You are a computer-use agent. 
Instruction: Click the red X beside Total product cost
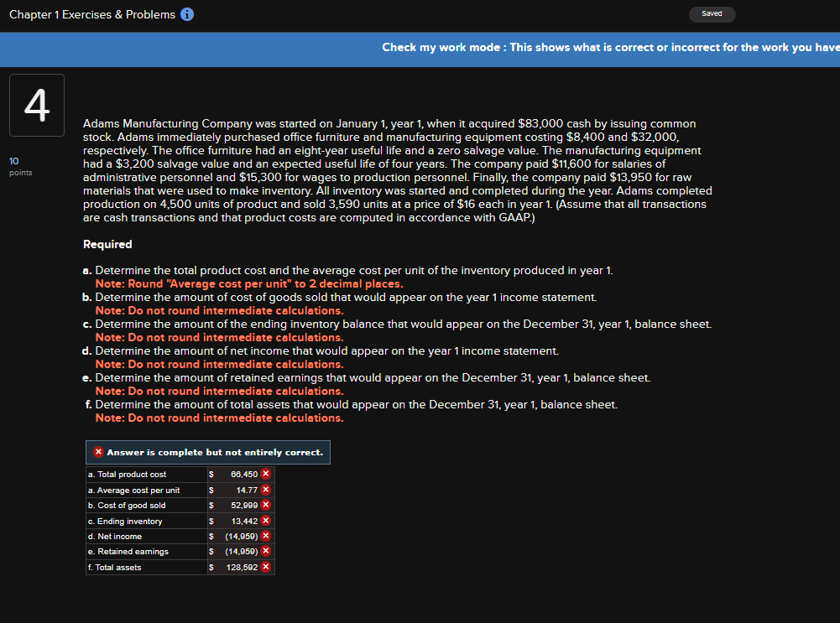pos(266,473)
